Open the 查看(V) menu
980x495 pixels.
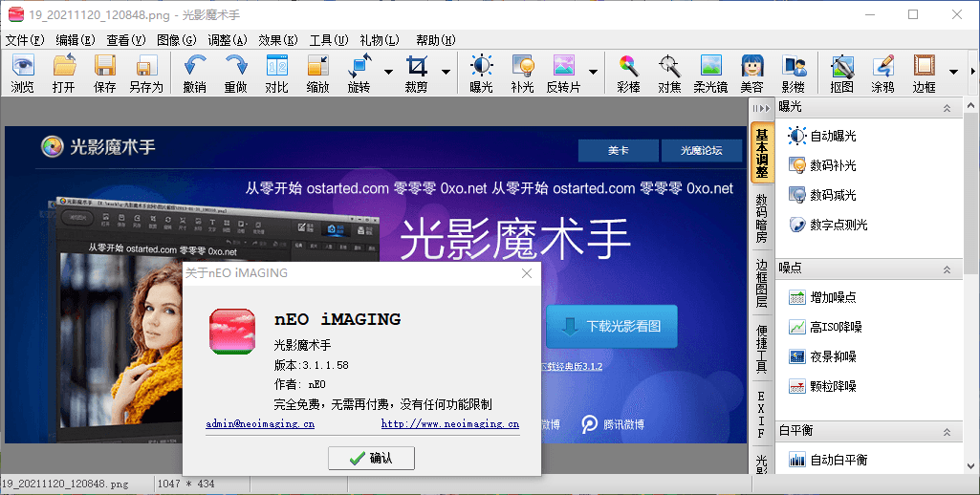[125, 40]
